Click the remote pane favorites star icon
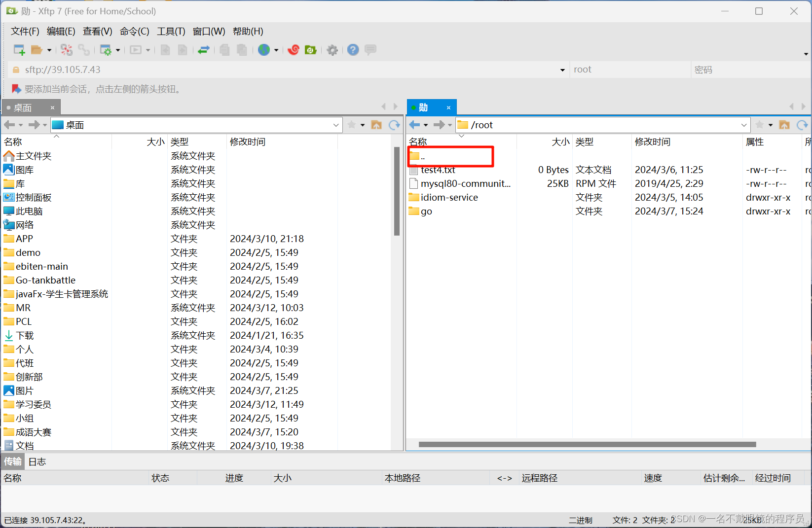This screenshot has width=812, height=528. coord(760,125)
